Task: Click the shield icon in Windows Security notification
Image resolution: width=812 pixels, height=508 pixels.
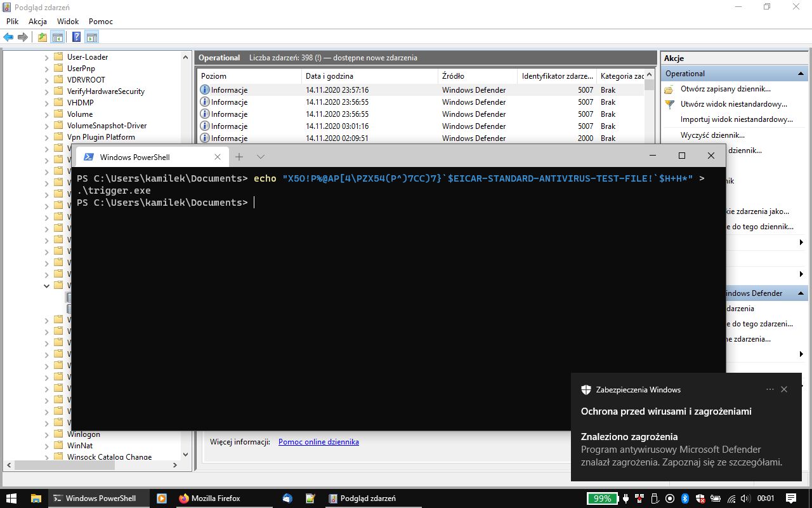Action: pos(586,390)
